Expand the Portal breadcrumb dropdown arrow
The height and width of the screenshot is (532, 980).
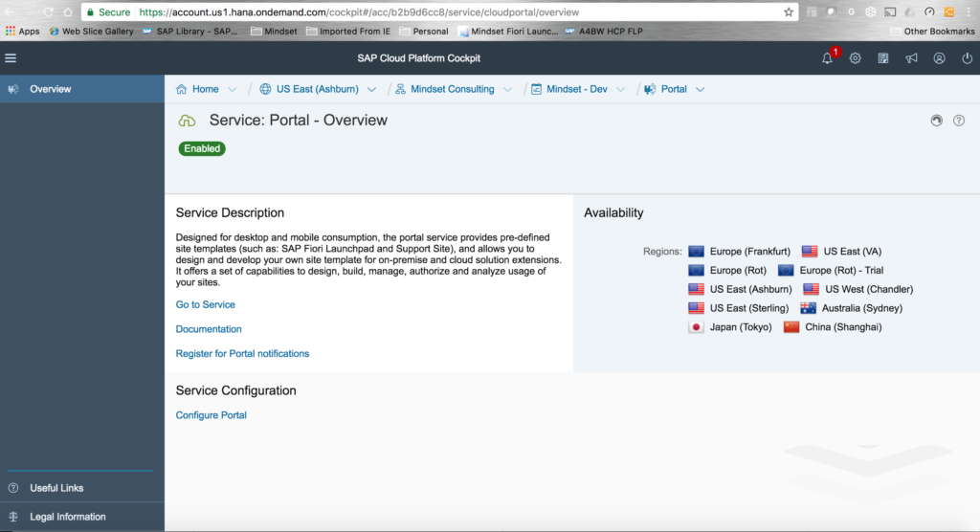click(700, 89)
